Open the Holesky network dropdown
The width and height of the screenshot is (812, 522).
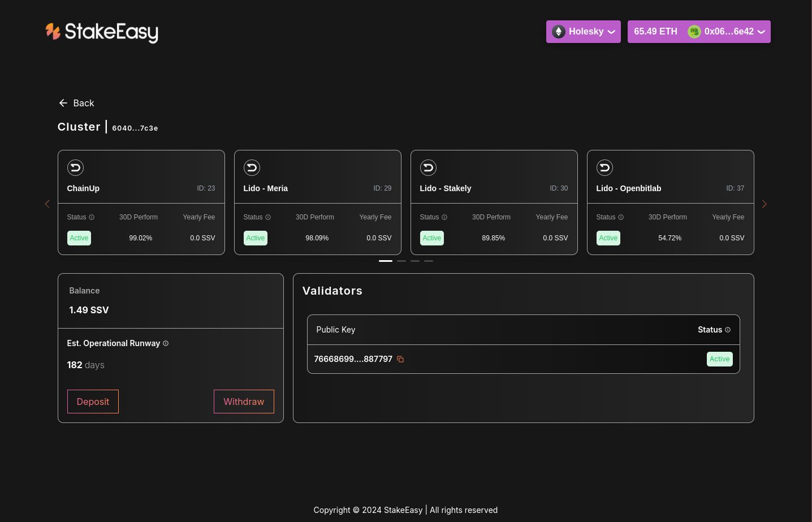[583, 32]
